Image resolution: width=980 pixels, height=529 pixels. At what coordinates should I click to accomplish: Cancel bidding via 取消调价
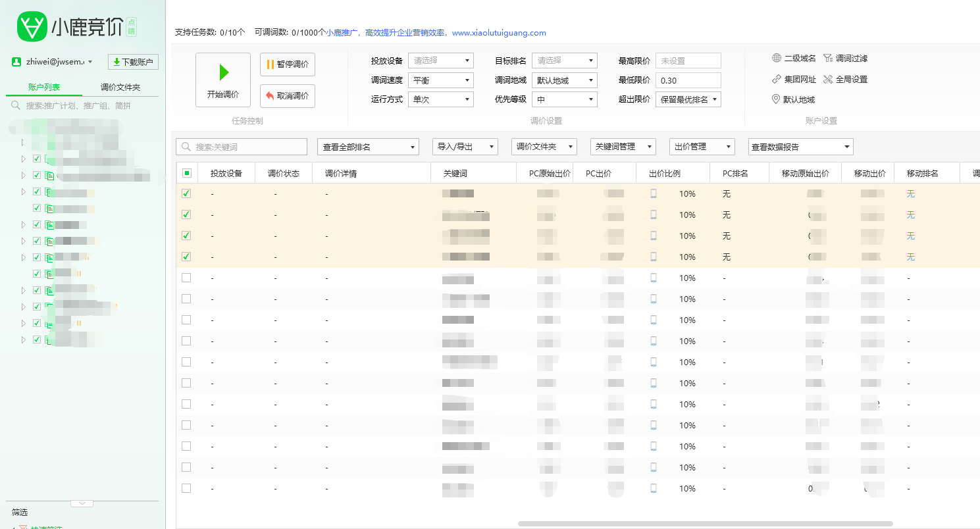[288, 95]
